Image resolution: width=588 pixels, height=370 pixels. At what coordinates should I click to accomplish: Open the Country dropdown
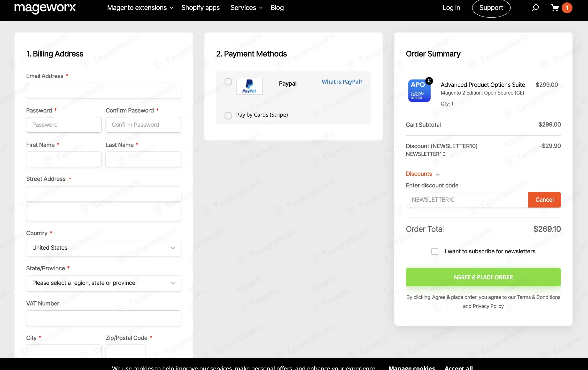[x=104, y=248]
